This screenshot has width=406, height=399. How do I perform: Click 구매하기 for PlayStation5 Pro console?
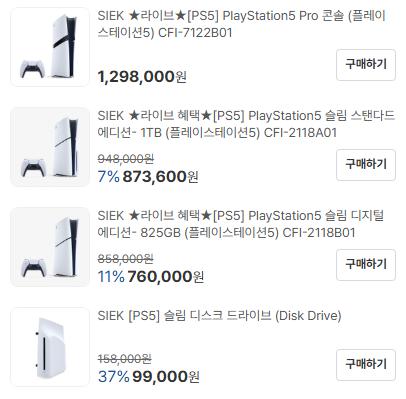click(x=366, y=65)
